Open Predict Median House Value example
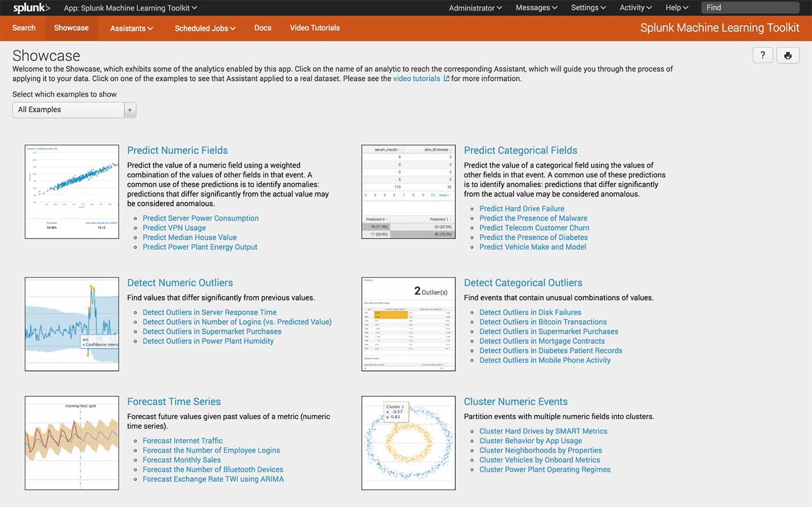This screenshot has height=507, width=812. pos(190,237)
